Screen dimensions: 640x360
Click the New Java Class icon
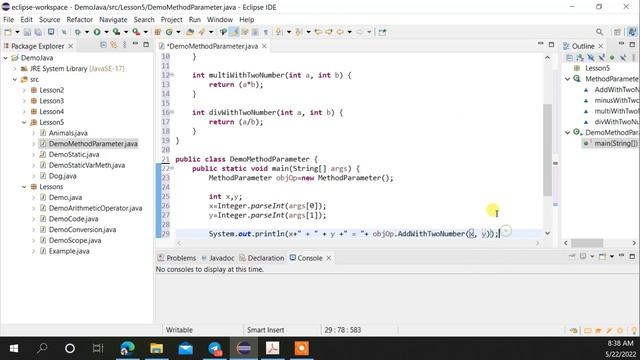point(169,32)
